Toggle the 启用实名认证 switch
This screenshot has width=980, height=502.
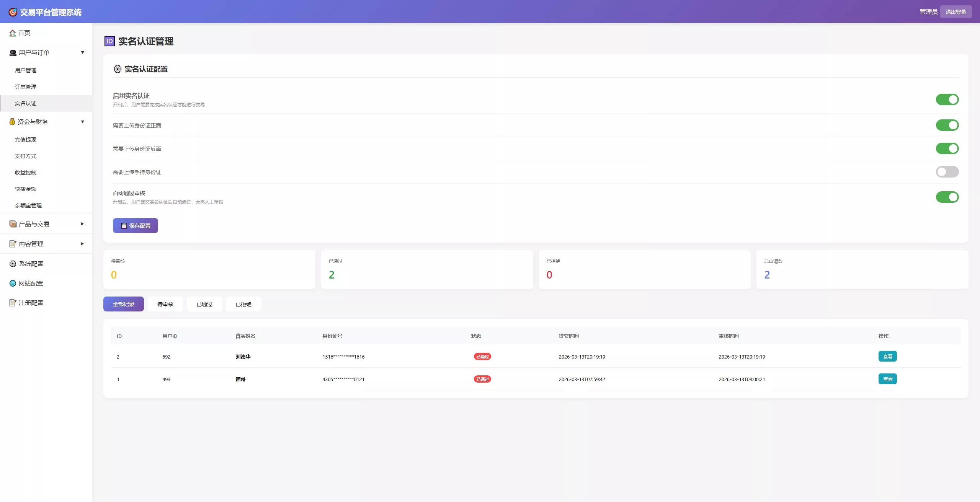click(x=947, y=99)
